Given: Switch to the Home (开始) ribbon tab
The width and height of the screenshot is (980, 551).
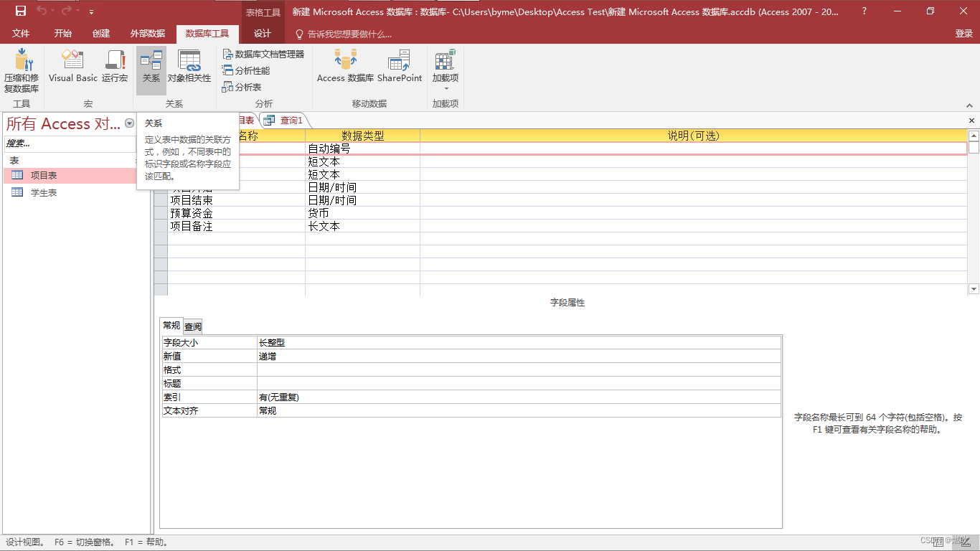Looking at the screenshot, I should point(62,34).
